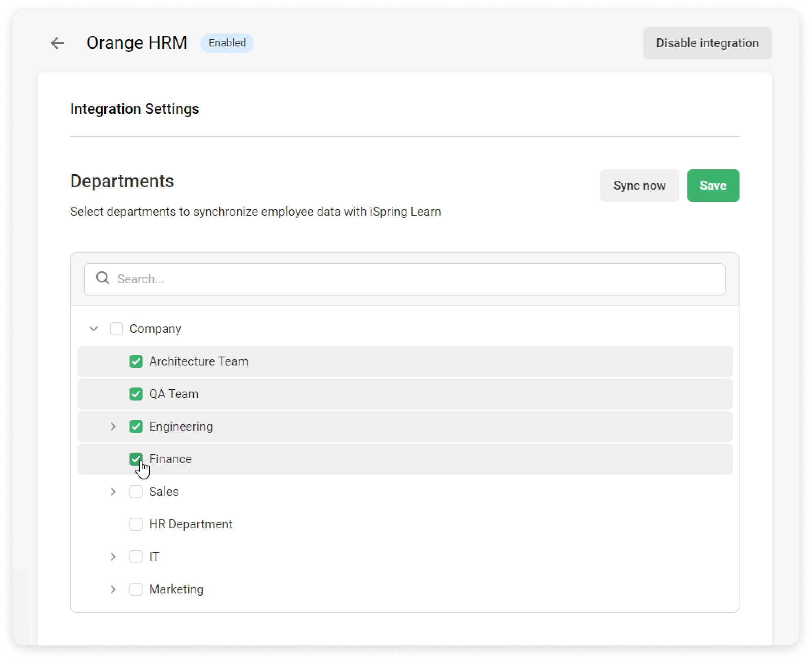The image size is (812, 661).
Task: Click Sync now button
Action: 639,185
